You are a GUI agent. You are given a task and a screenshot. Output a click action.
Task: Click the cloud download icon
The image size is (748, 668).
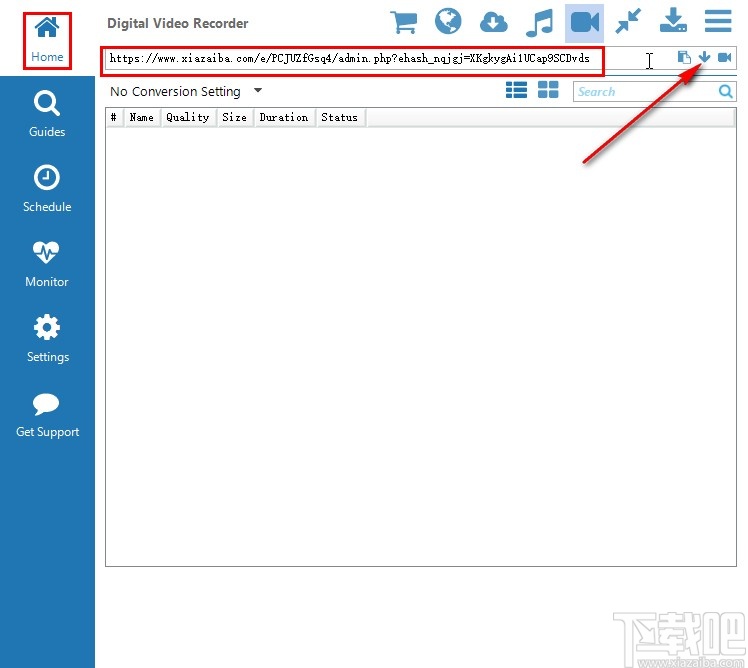(x=494, y=22)
